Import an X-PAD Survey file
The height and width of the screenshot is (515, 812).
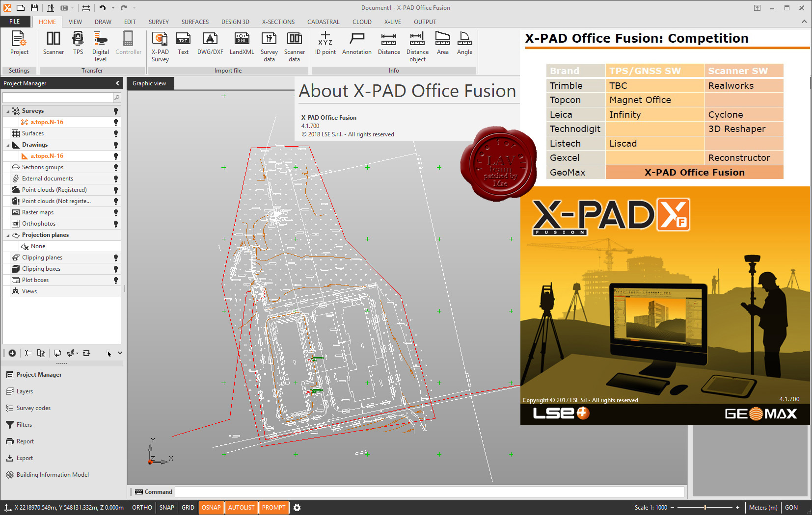point(160,47)
